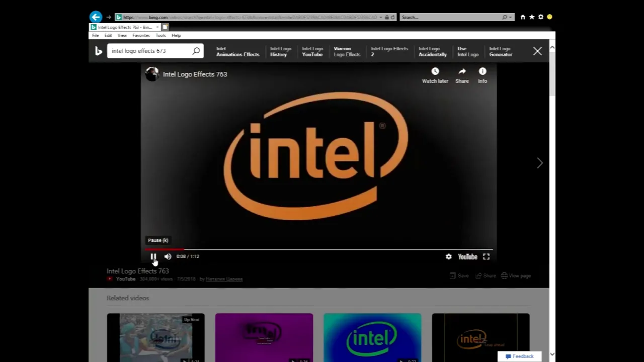This screenshot has height=362, width=644.
Task: Open the Viacom Logo Effects suggestion
Action: point(347,52)
